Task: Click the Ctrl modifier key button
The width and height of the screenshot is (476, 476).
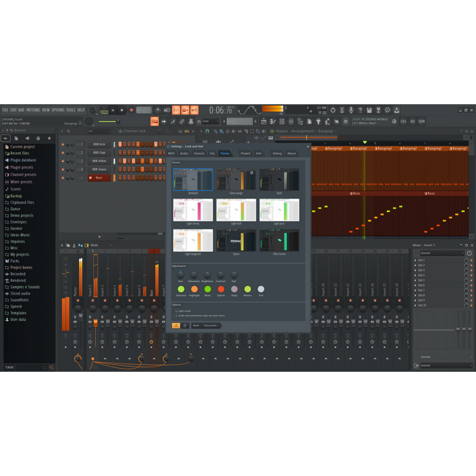Action: (403, 121)
